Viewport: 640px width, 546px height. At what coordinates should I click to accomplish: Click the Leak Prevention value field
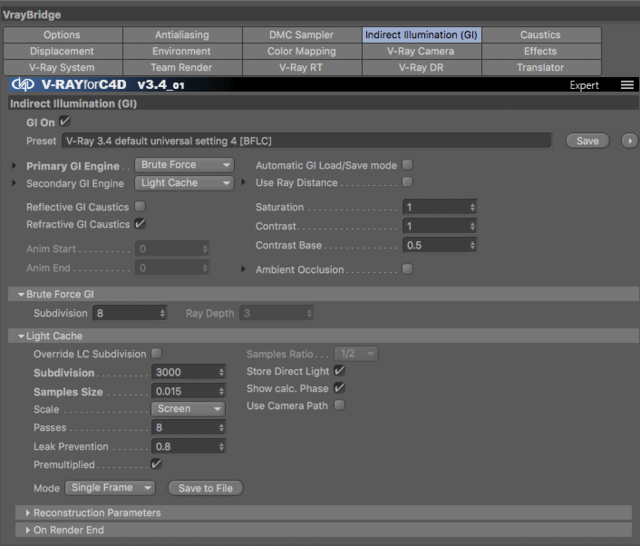coord(188,446)
